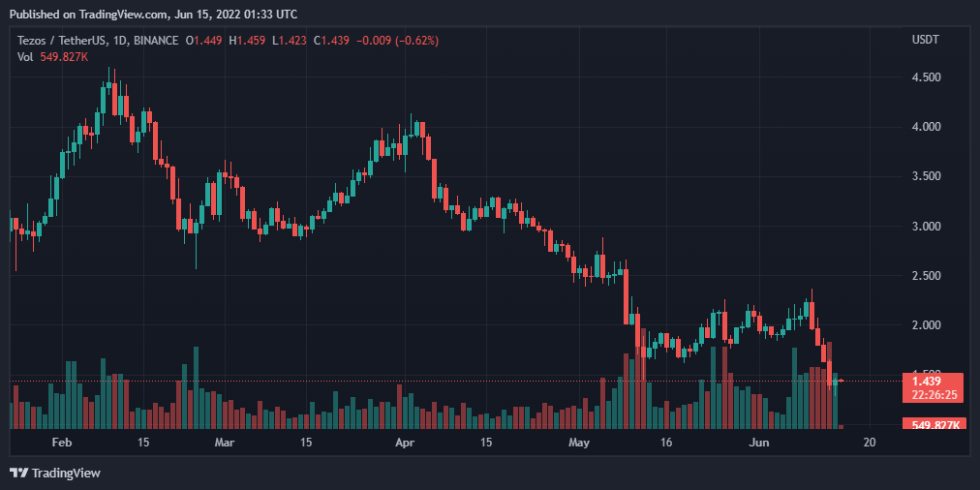Click the Jun date axis label
Viewport: 980px width, 490px height.
pyautogui.click(x=759, y=443)
